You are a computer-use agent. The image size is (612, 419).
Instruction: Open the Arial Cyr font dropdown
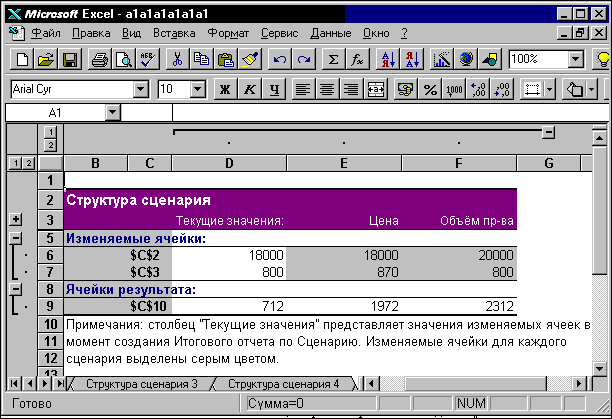141,90
